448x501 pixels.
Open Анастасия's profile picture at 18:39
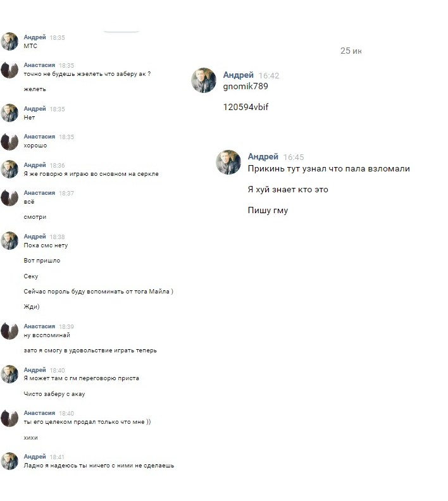9,330
